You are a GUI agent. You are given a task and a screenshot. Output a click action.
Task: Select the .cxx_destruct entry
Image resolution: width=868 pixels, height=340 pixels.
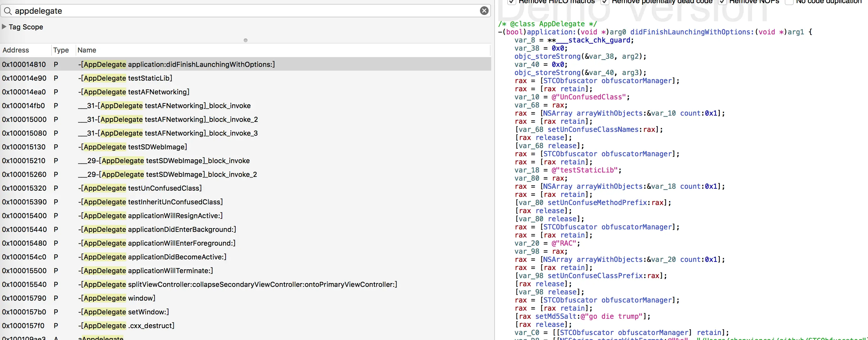[151, 326]
